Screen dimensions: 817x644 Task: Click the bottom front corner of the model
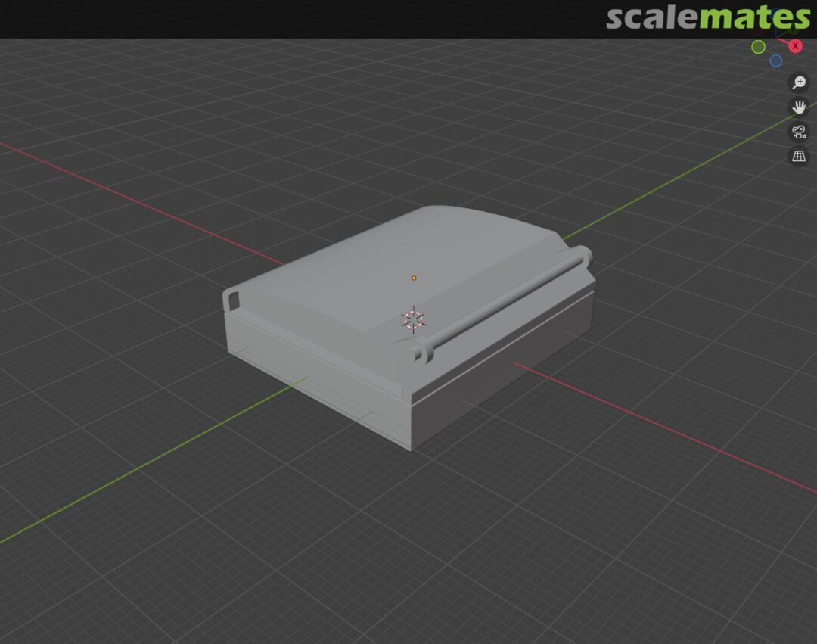point(411,450)
